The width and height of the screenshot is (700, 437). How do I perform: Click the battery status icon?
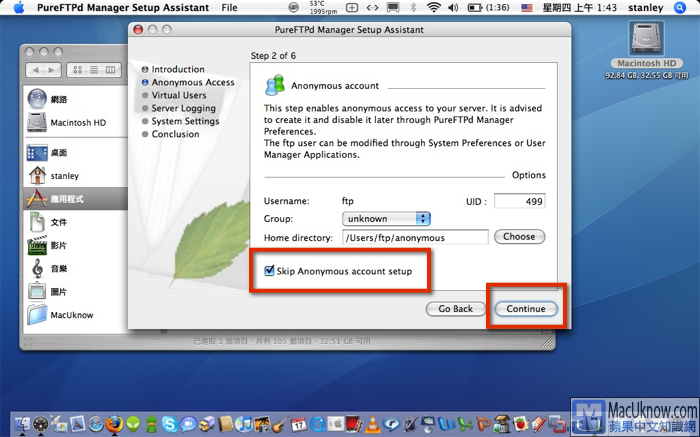tap(488, 8)
